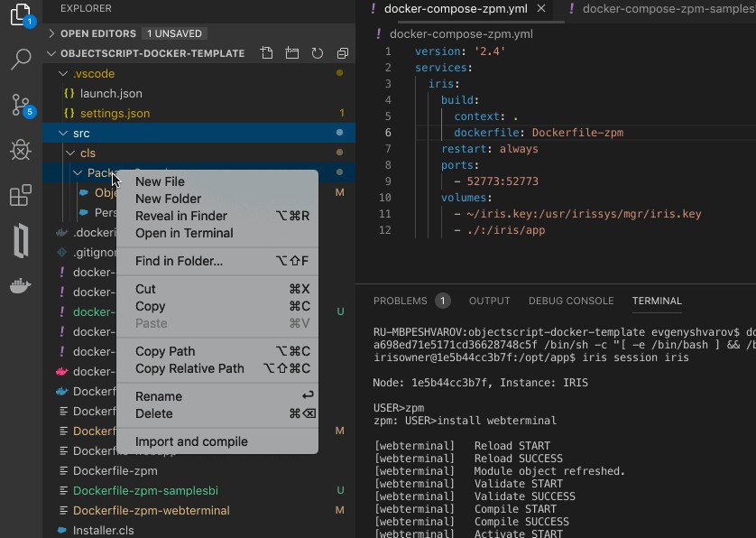Viewport: 756px width, 538px height.
Task: Open Dockerfile-zpm-samplesbi in file tree
Action: click(x=145, y=490)
